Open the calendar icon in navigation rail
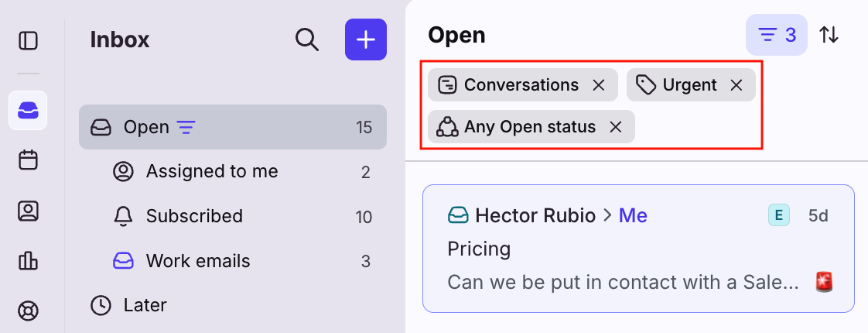This screenshot has width=868, height=333. [x=28, y=160]
